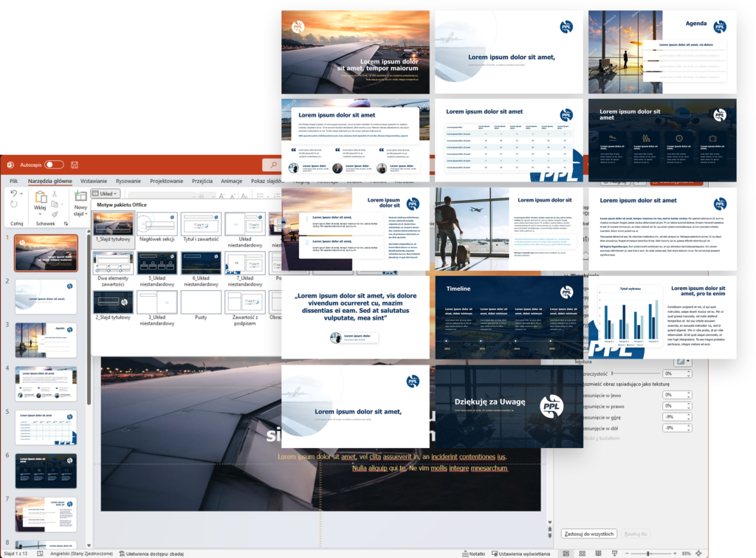The image size is (756, 558).
Task: Select slide 2 thumbnail in slide panel
Action: [46, 297]
